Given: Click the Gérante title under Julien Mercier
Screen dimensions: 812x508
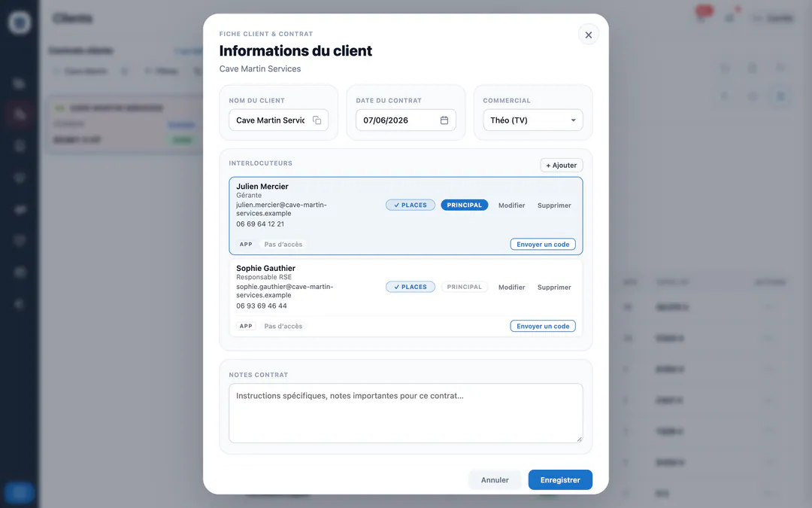Looking at the screenshot, I should click(x=249, y=196).
